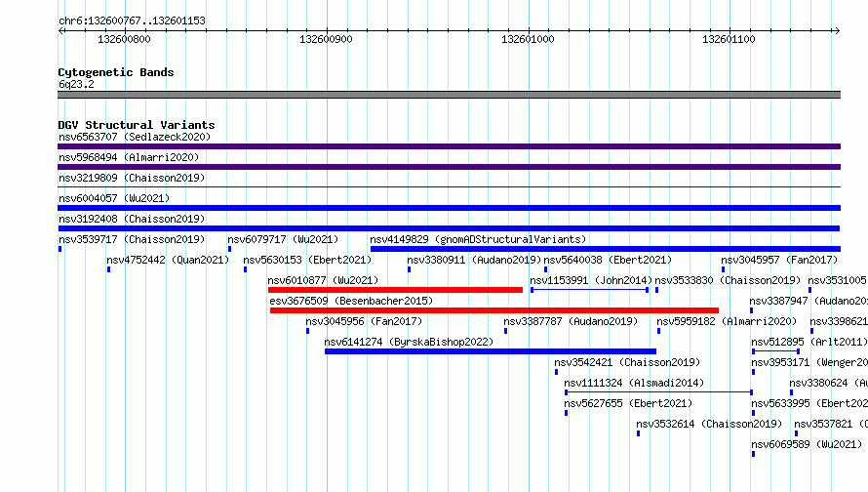
Task: Select nsv3542421 (Chaisson2019) label
Action: [627, 362]
